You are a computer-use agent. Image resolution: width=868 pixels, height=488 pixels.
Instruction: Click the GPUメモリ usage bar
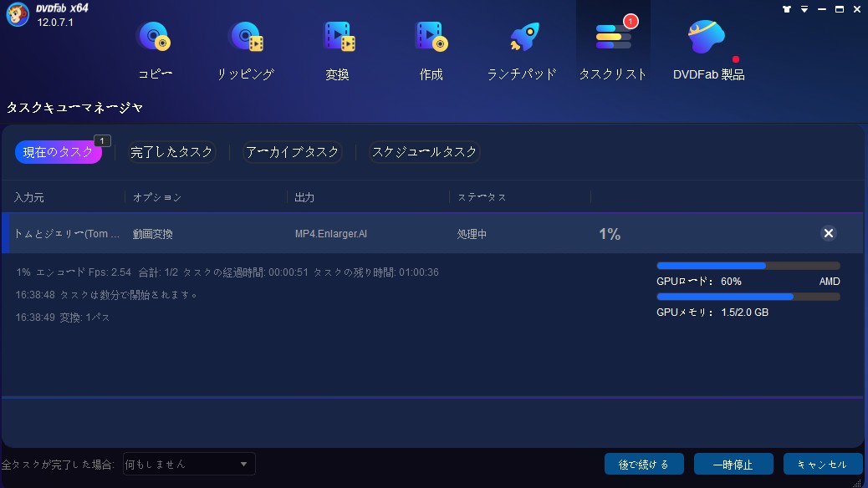(x=748, y=297)
